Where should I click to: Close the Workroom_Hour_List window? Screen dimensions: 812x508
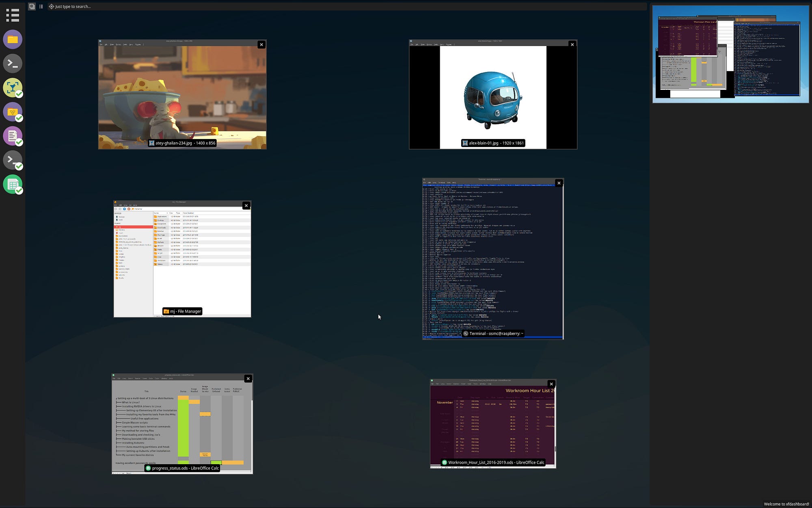pos(551,384)
